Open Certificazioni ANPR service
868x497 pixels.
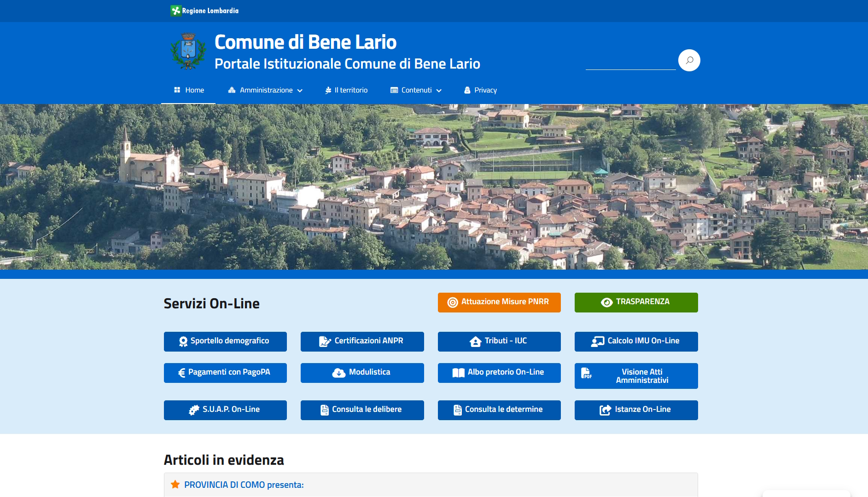tap(362, 341)
